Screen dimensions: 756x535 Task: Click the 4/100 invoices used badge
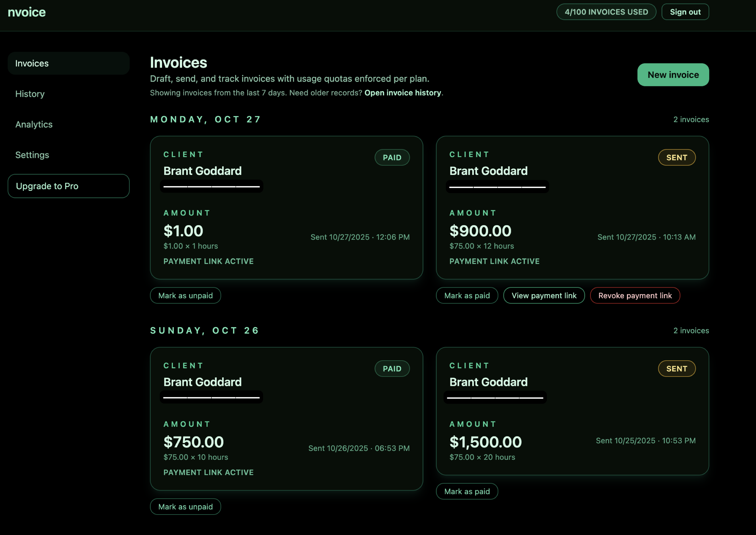pos(606,12)
